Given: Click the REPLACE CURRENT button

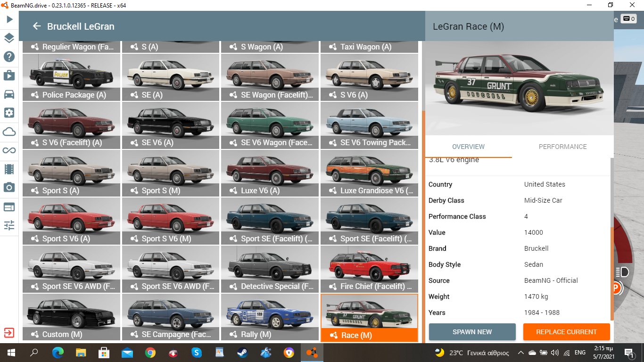Looking at the screenshot, I should pyautogui.click(x=566, y=332).
